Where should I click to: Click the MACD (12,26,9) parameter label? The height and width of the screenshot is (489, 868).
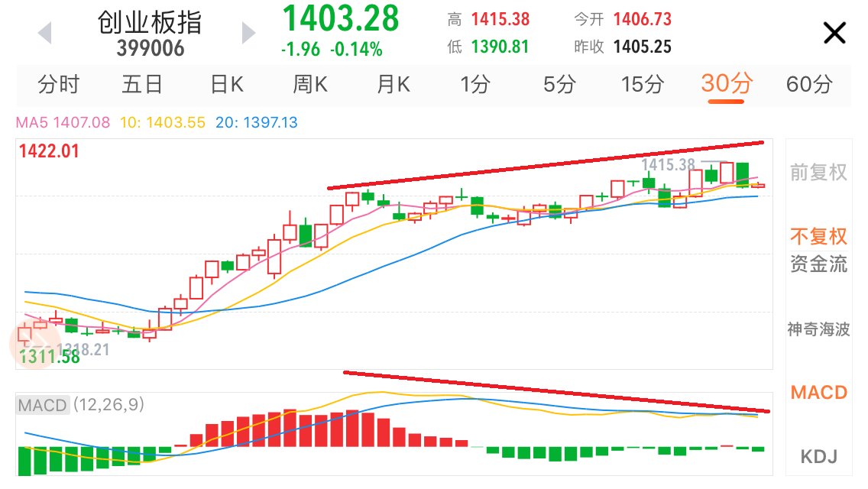click(x=81, y=405)
